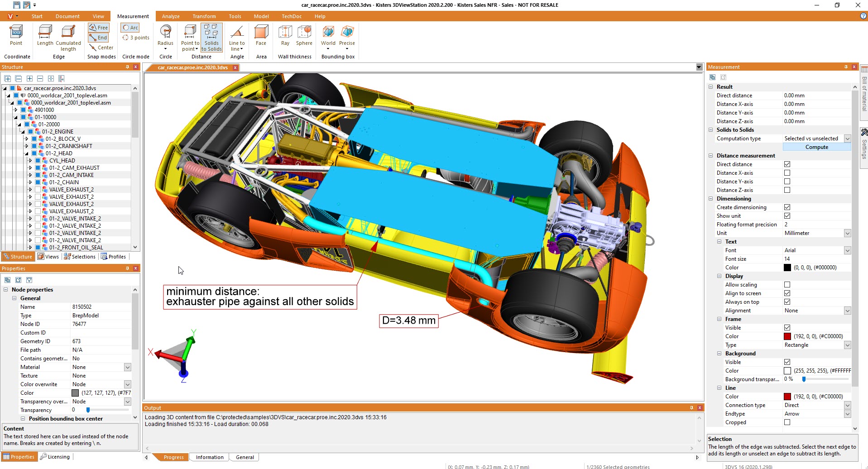This screenshot has height=469, width=868.
Task: Toggle Create dimensioning checkbox
Action: click(787, 207)
